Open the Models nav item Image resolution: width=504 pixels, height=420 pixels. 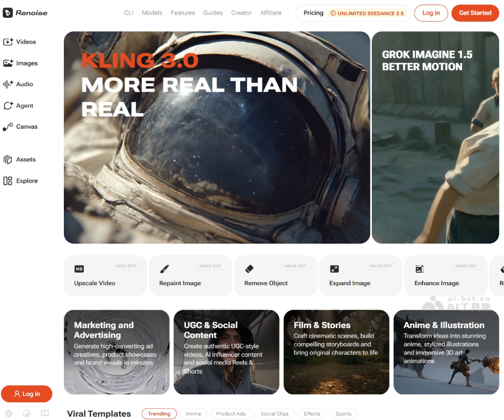click(x=152, y=13)
